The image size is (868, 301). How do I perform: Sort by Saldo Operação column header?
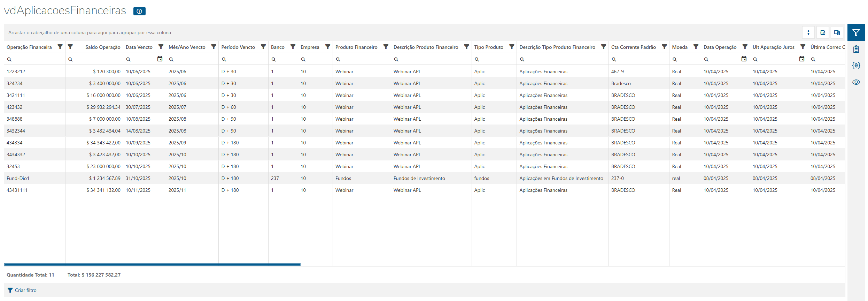(x=102, y=47)
